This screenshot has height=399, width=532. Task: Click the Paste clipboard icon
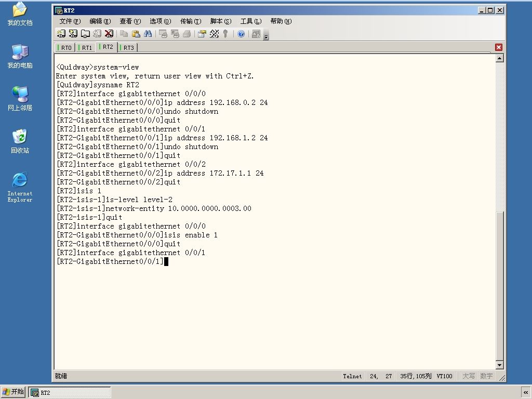coord(136,34)
